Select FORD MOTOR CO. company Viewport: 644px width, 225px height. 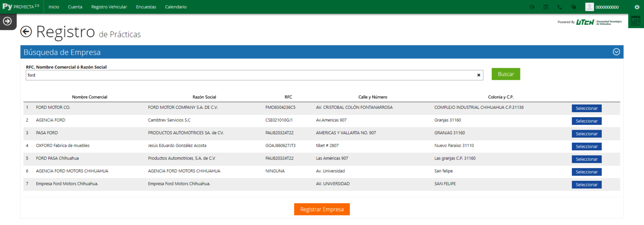586,108
